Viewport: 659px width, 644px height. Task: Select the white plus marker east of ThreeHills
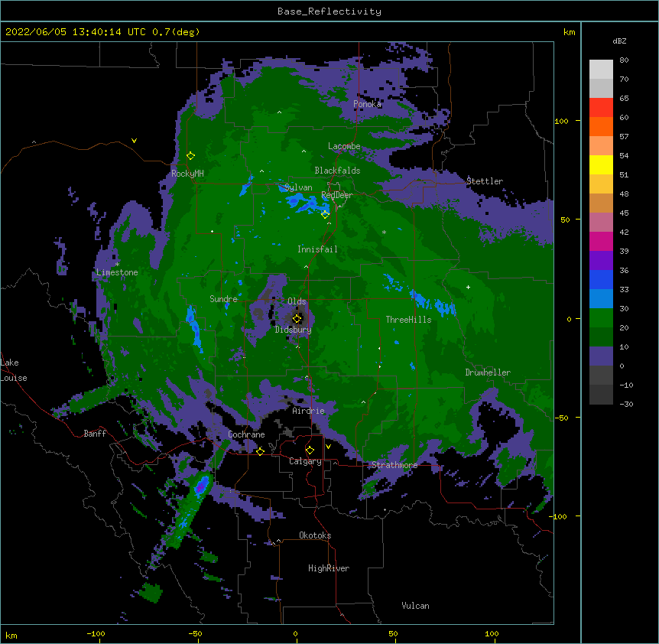pos(468,287)
